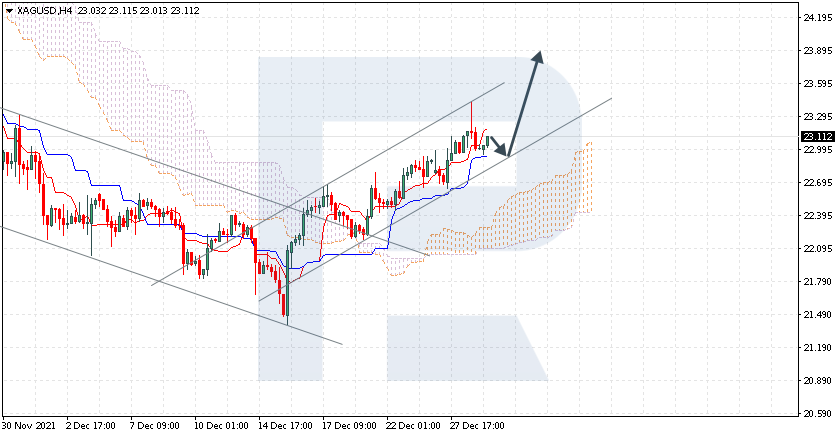Image resolution: width=839 pixels, height=437 pixels.
Task: Click the 22 Dec 01:00 time label
Action: [x=414, y=426]
